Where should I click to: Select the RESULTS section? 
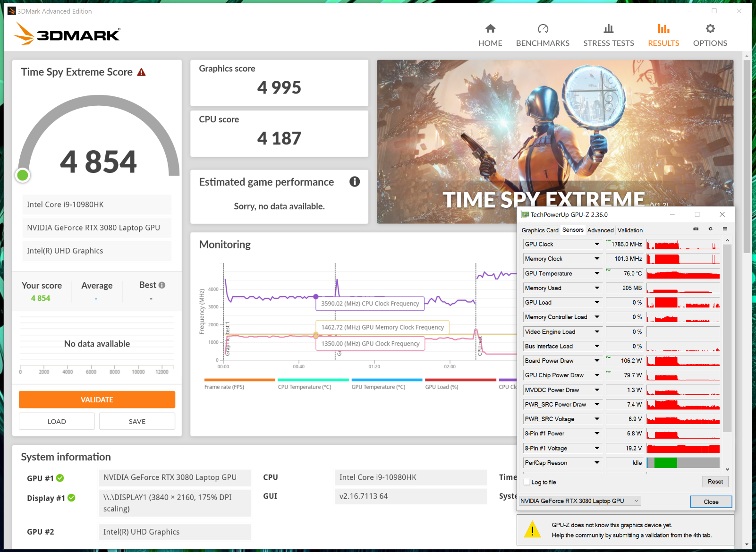point(663,35)
